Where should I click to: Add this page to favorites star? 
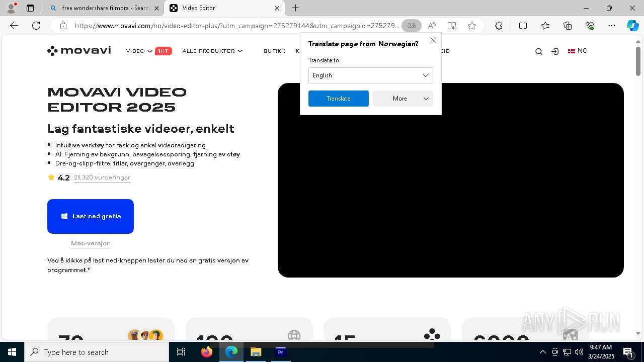click(472, 26)
